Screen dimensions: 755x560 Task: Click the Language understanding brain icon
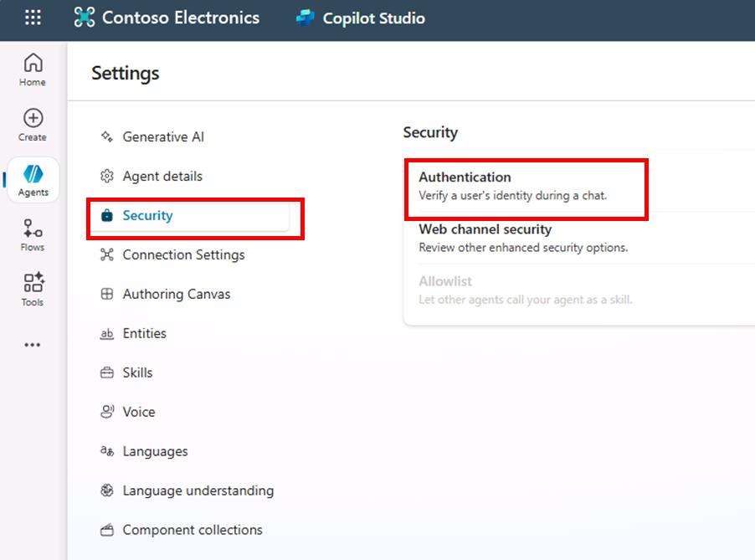107,491
